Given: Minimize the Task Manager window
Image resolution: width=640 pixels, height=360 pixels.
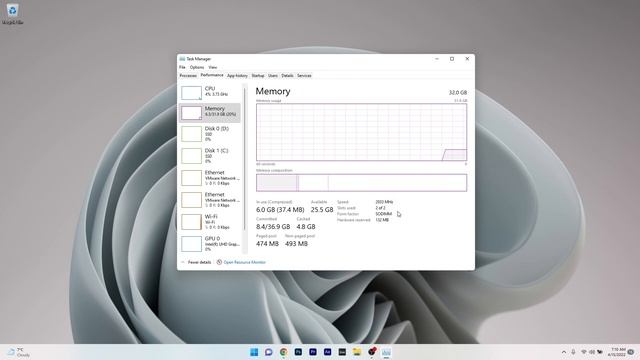Looking at the screenshot, I should point(437,59).
